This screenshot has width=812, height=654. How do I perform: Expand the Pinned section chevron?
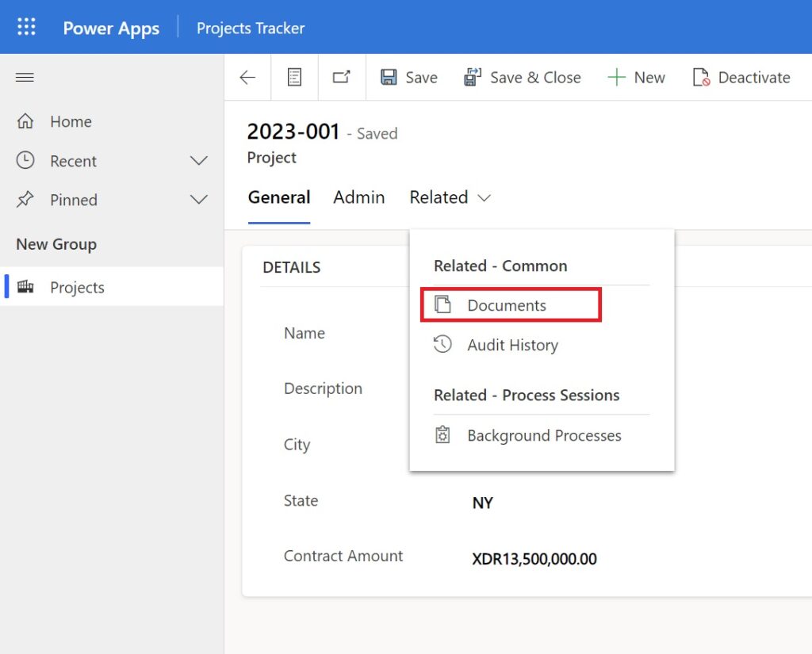pos(197,200)
